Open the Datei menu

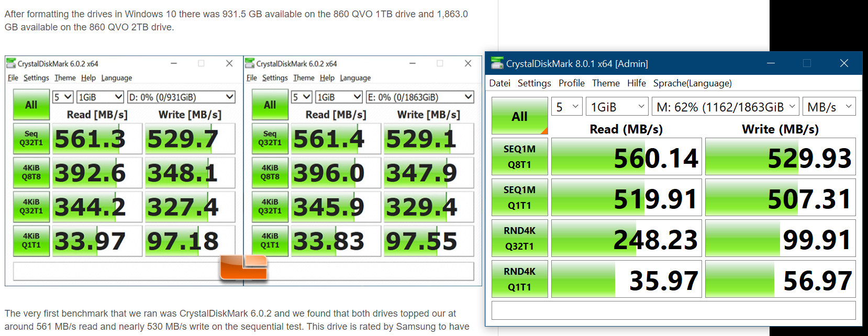[499, 83]
